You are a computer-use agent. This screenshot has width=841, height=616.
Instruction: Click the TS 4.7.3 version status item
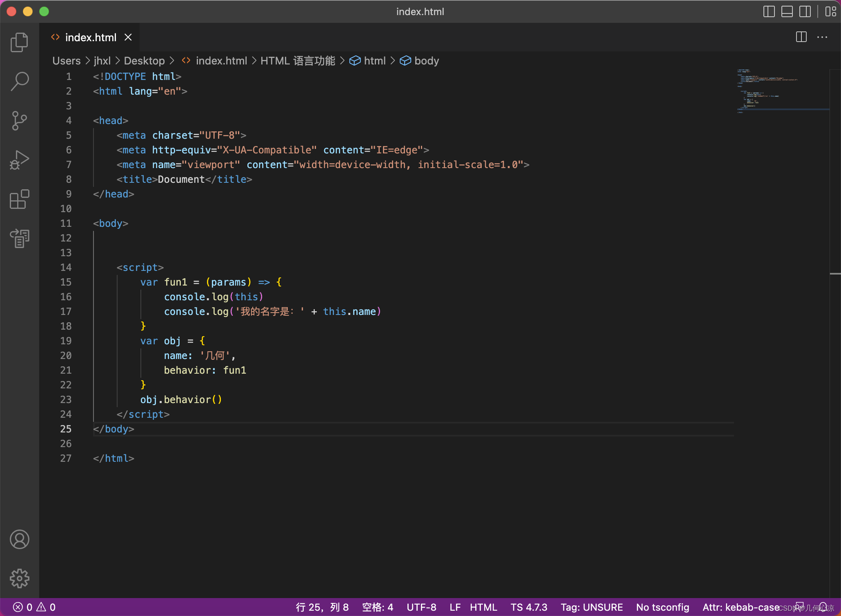tap(529, 607)
